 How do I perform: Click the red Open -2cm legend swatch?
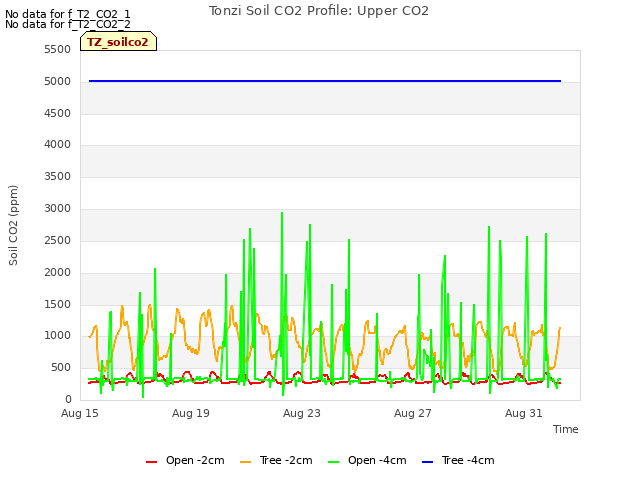pyautogui.click(x=151, y=462)
